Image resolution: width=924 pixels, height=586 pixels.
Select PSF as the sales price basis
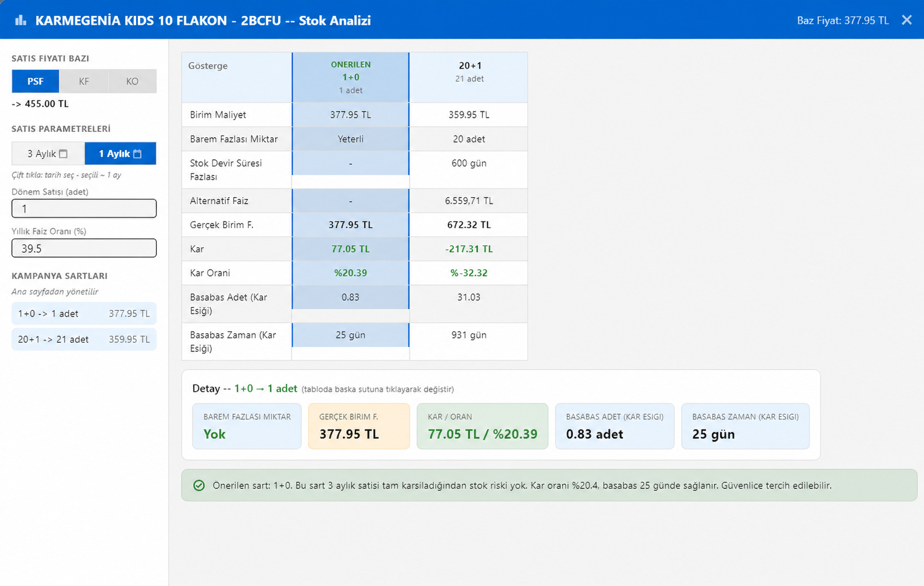35,81
